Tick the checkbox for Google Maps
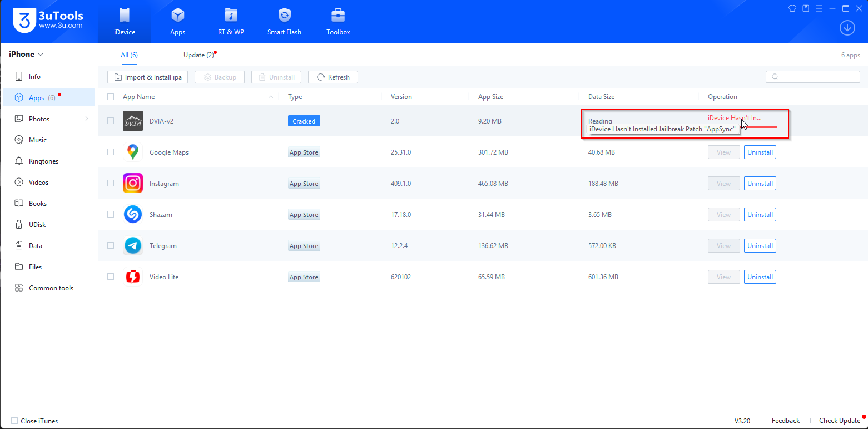The height and width of the screenshot is (429, 868). click(x=111, y=152)
